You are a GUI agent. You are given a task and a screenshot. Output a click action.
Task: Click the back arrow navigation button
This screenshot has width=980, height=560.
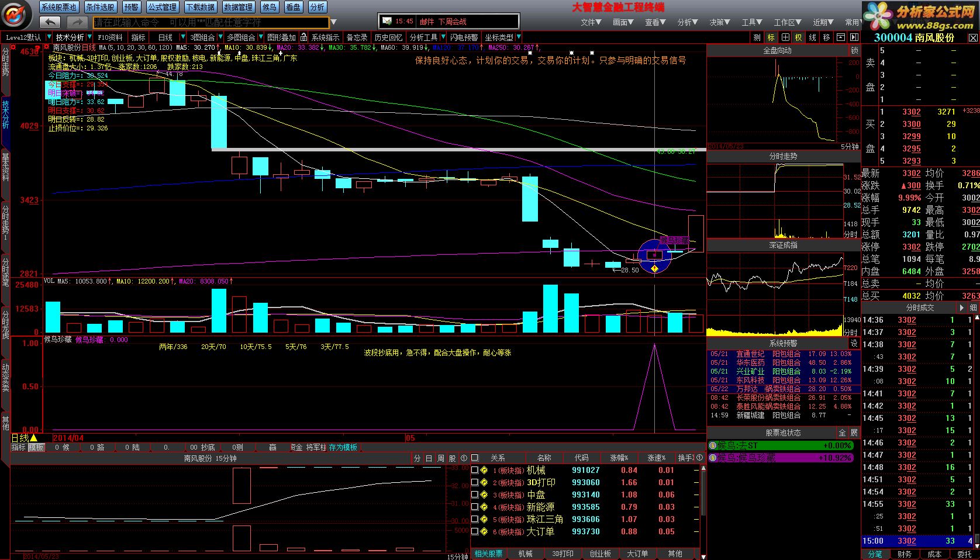point(50,22)
